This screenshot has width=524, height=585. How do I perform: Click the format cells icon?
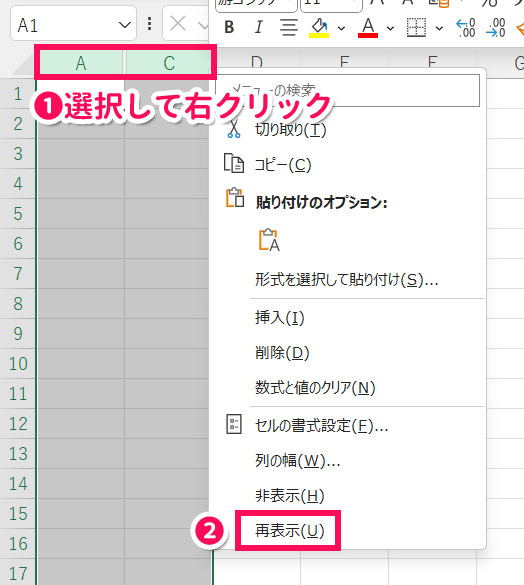[234, 424]
